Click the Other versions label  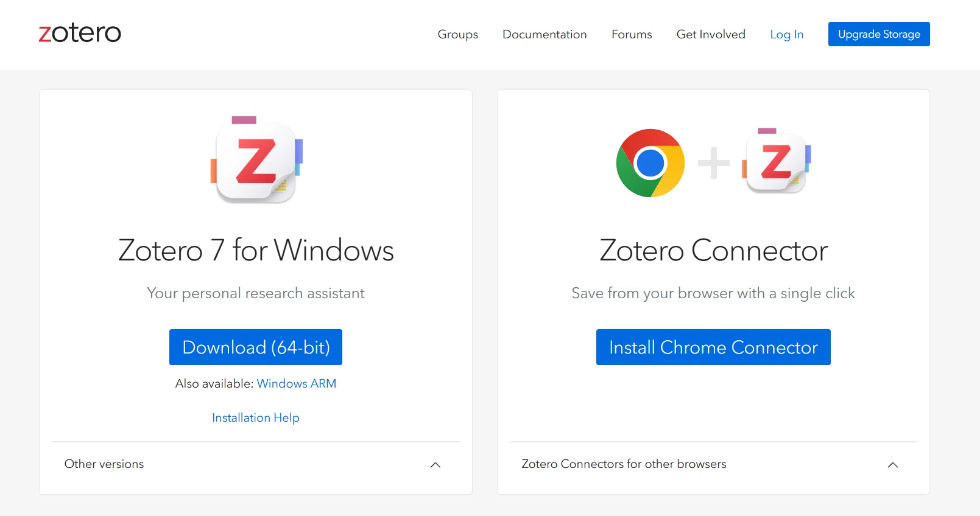[x=104, y=464]
